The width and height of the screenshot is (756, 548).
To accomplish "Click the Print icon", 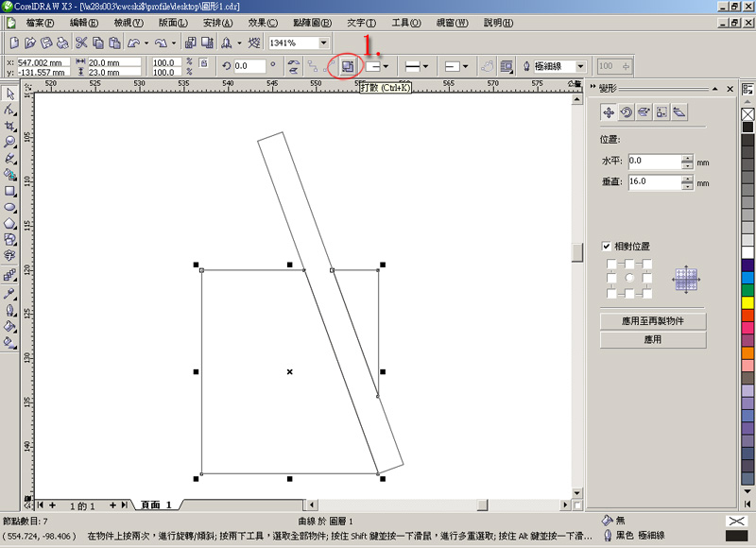I will [62, 43].
